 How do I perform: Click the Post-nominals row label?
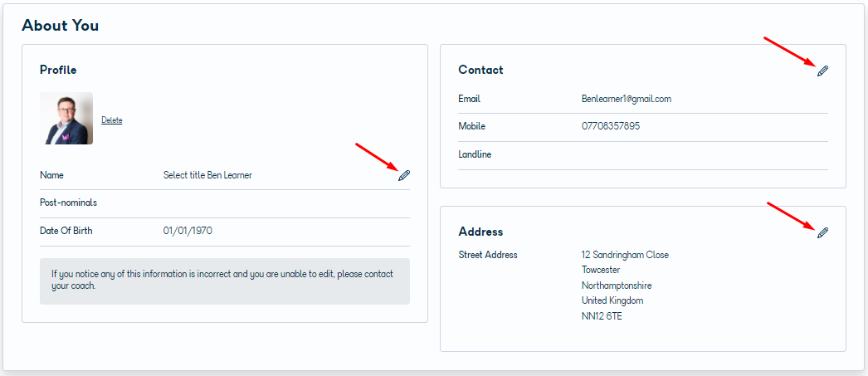[68, 203]
